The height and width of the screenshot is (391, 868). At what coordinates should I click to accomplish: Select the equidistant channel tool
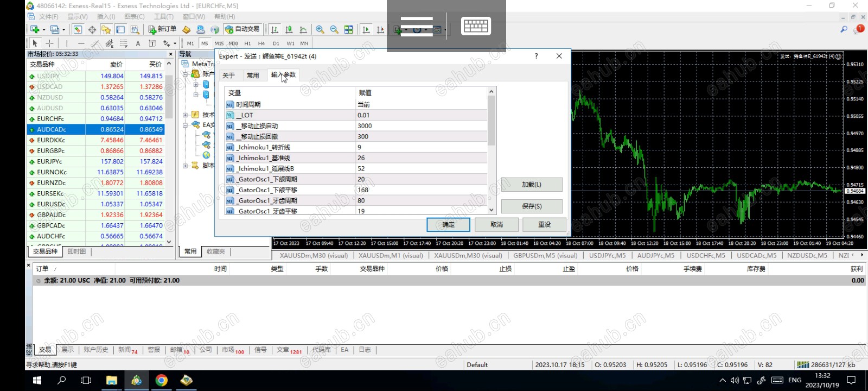point(110,43)
